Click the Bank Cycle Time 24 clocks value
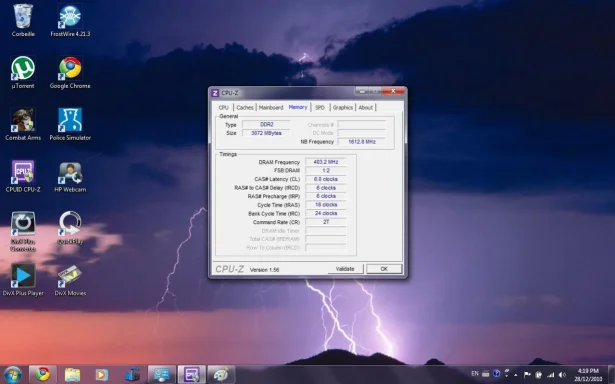The image size is (615, 384). point(326,213)
